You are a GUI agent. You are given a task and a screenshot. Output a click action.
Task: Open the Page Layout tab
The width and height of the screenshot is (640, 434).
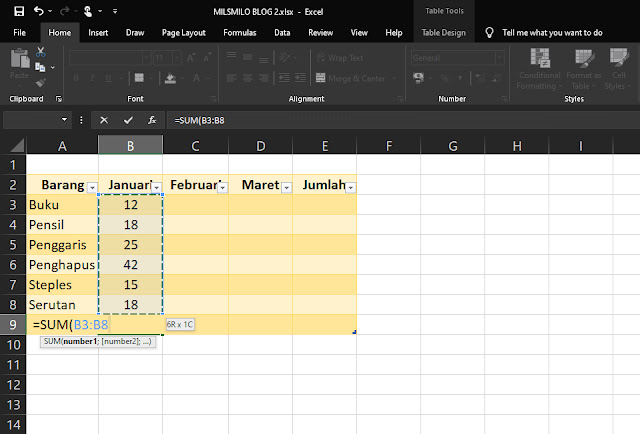pos(184,33)
